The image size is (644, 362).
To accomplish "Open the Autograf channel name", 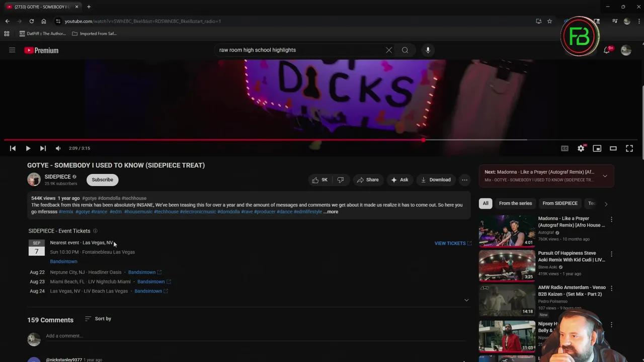I will point(546,232).
